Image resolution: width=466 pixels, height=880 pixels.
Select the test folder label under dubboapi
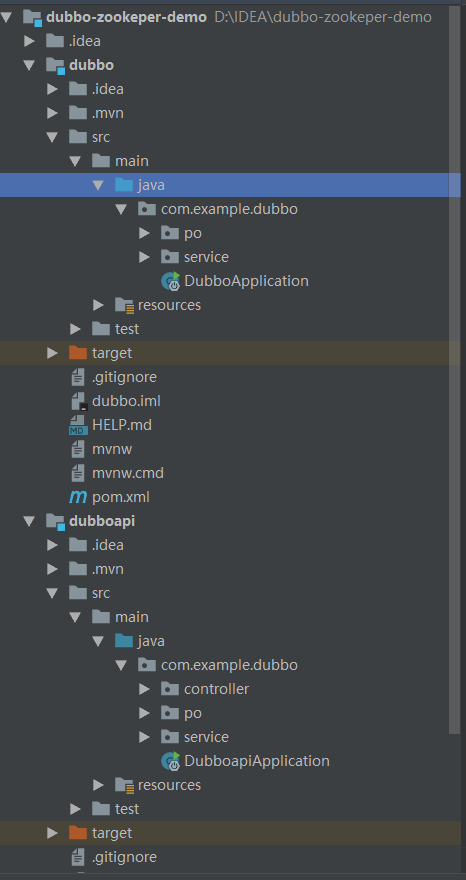click(x=127, y=809)
